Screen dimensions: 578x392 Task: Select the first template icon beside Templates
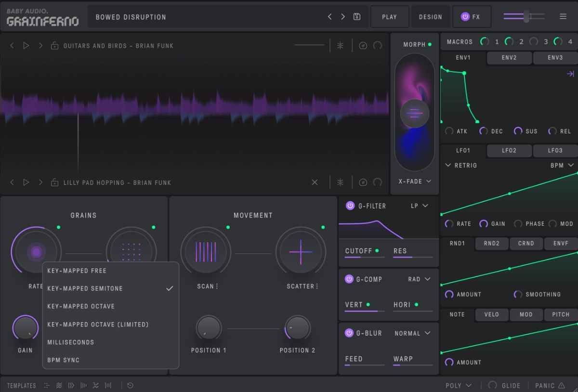pyautogui.click(x=47, y=385)
